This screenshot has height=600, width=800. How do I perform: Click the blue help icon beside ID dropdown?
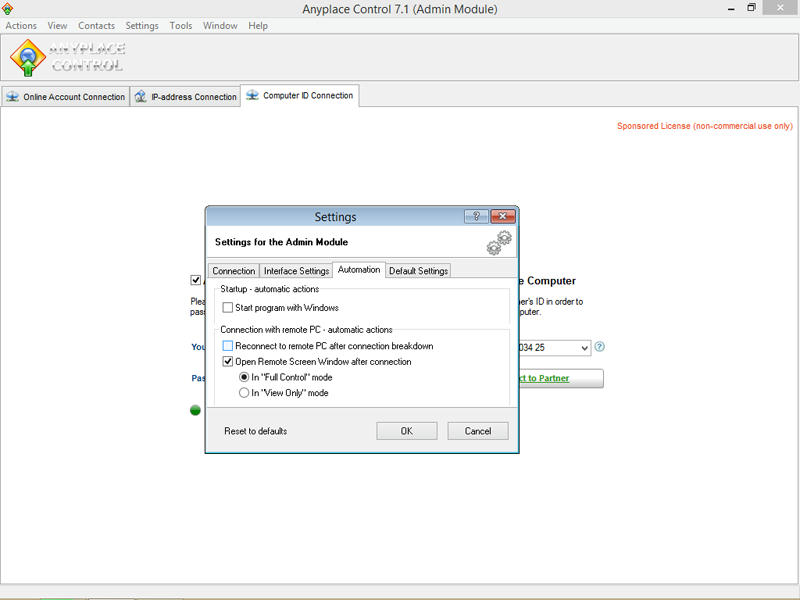click(x=599, y=347)
